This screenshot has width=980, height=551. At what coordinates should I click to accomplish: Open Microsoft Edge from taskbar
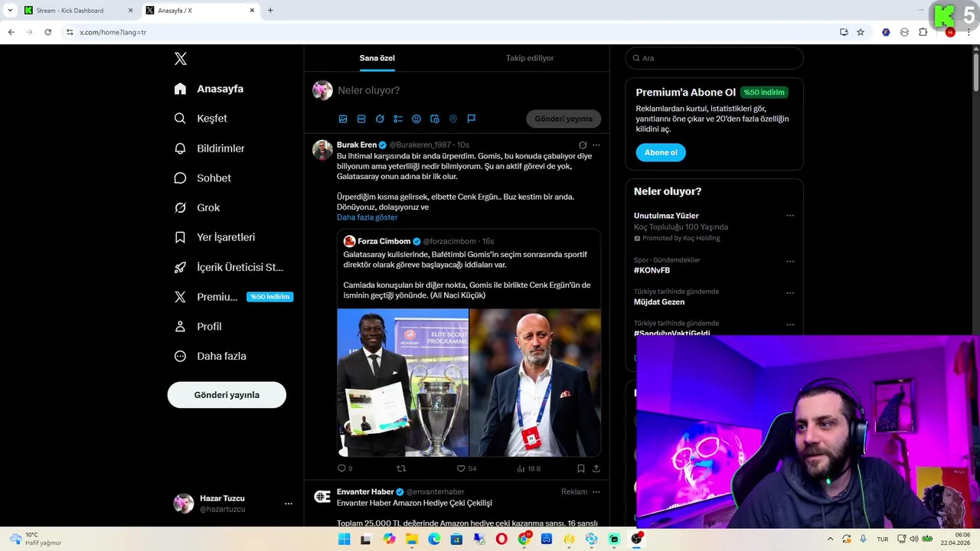click(x=434, y=539)
